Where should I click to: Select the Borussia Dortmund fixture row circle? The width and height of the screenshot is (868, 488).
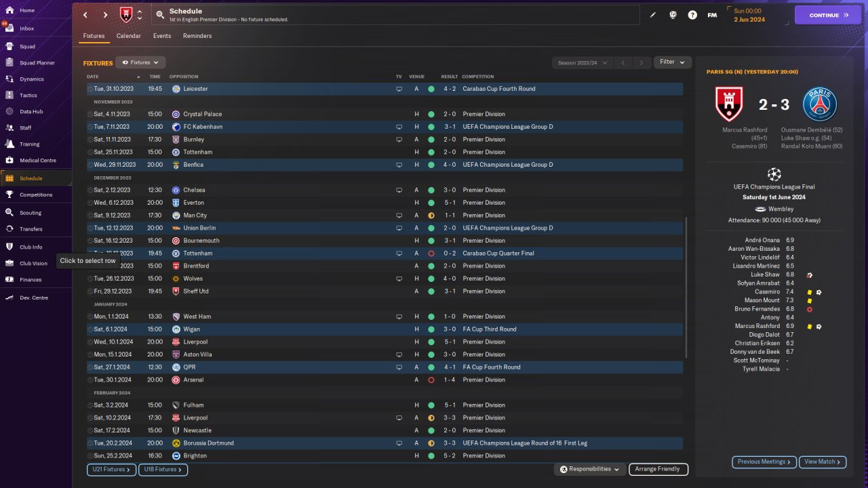click(x=90, y=443)
